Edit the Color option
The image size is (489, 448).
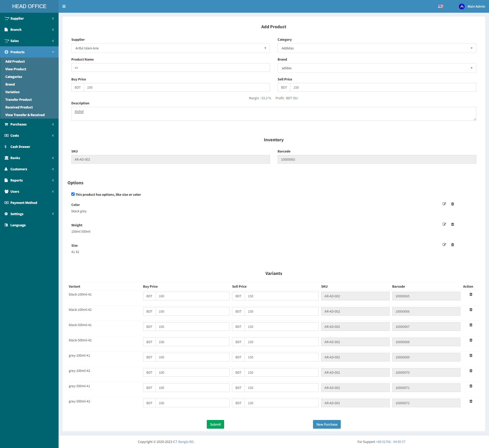click(x=444, y=204)
